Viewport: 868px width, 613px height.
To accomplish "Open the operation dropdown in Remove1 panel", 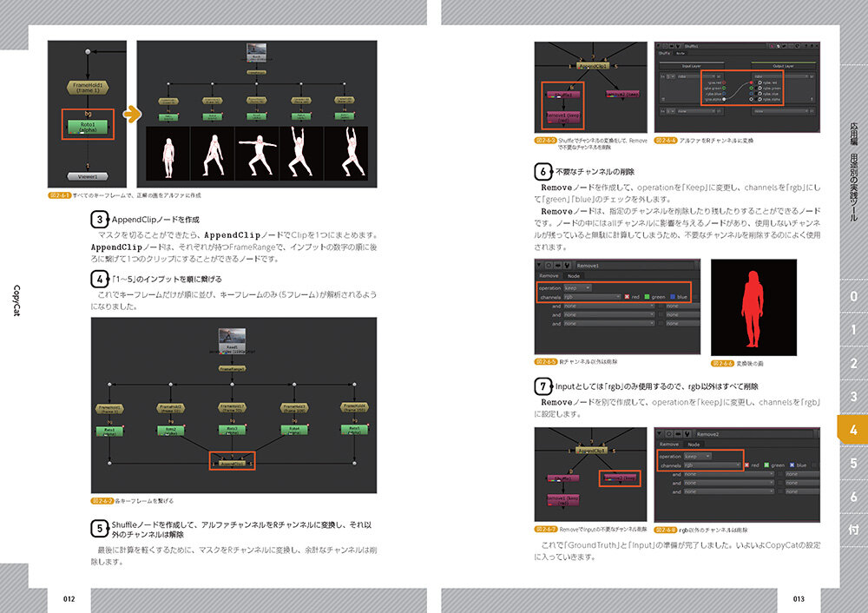I will point(577,287).
